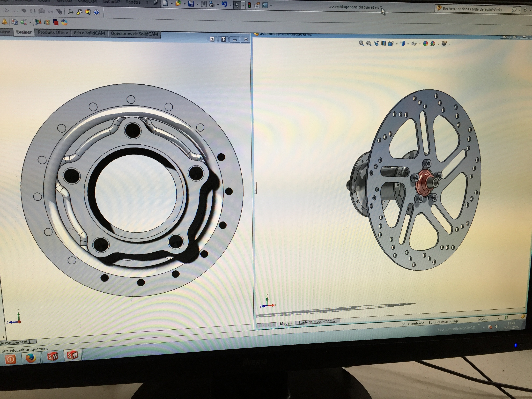Expand the Select tool dropdown arrow
Image resolution: width=532 pixels, height=399 pixels.
click(x=243, y=5)
